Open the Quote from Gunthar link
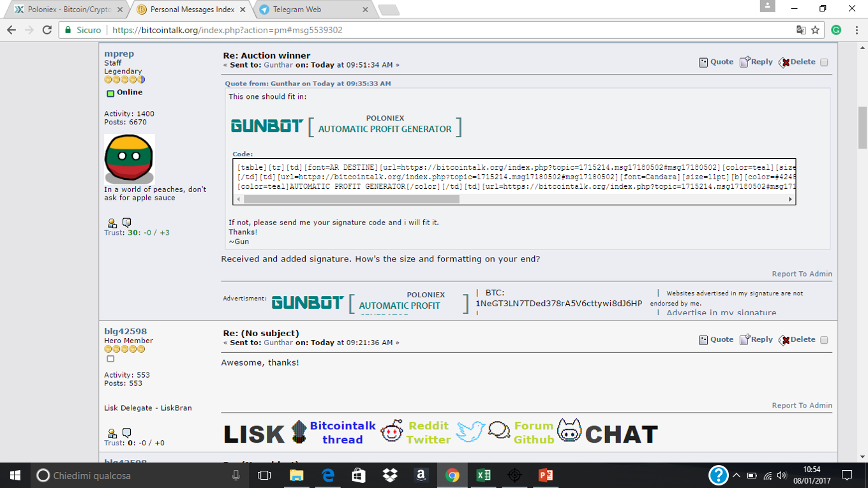This screenshot has width=868, height=488. [308, 84]
